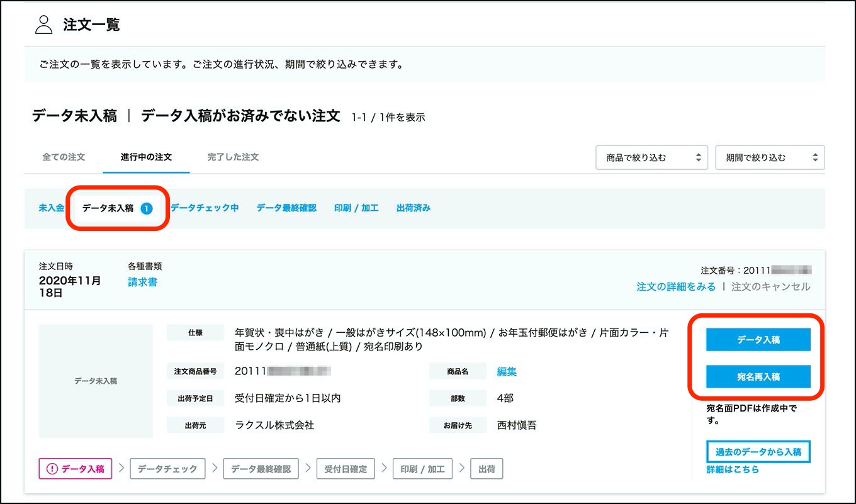Click the blue データ入稿 button
The width and height of the screenshot is (856, 504).
(x=758, y=340)
